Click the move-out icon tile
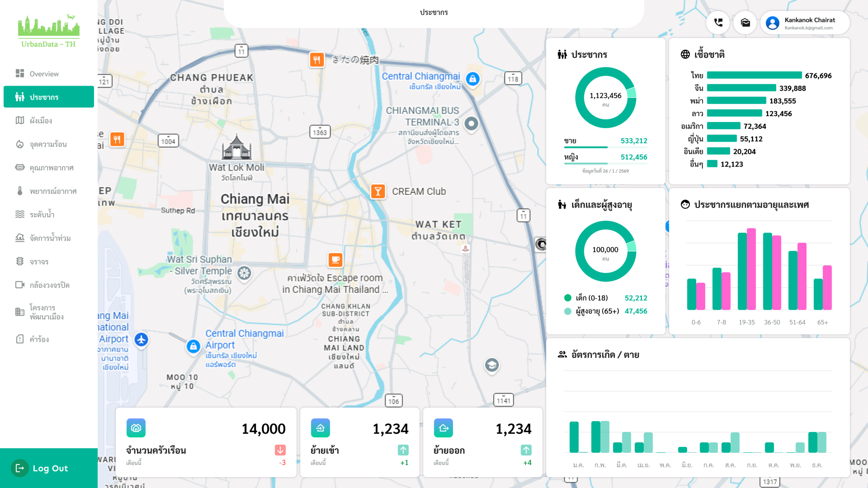The image size is (868, 488). [x=443, y=428]
